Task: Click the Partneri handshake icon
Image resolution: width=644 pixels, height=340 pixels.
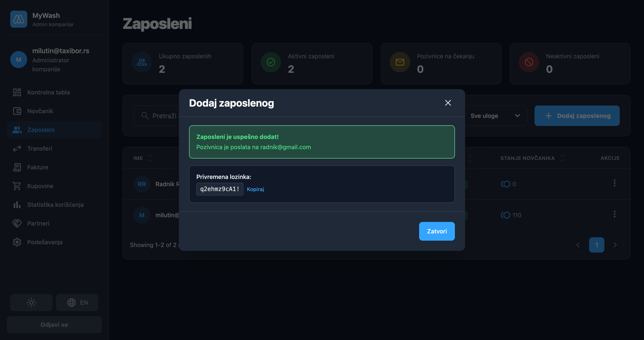Action: tap(17, 224)
